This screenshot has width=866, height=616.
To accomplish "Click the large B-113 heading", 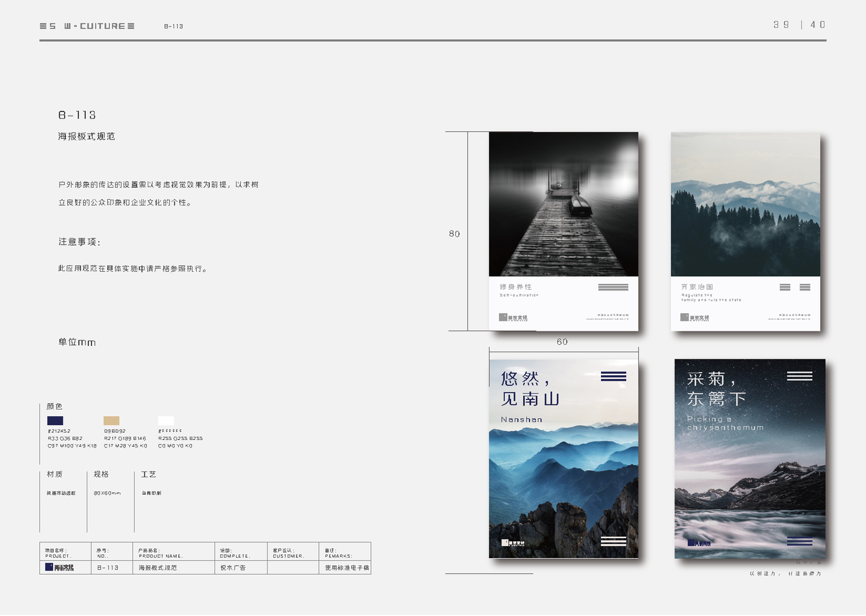I will pyautogui.click(x=77, y=115).
